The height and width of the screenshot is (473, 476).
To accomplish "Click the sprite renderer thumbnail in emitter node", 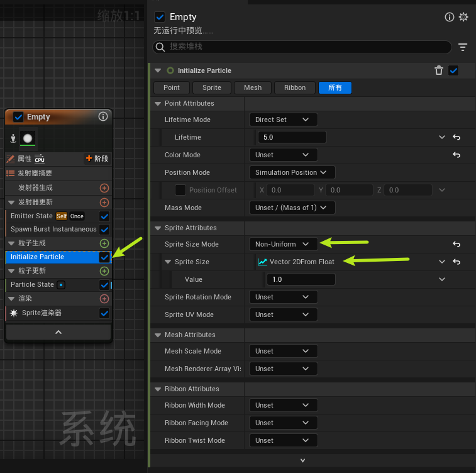I will tap(28, 138).
